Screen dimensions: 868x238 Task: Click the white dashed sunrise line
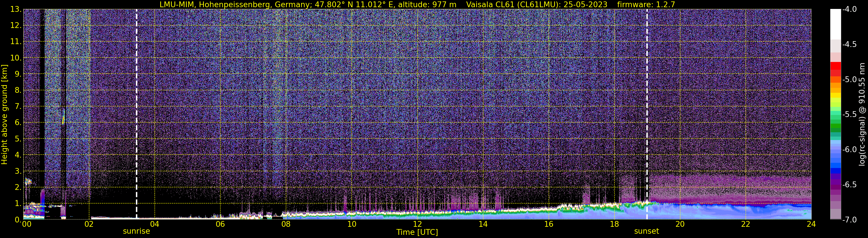pos(136,114)
